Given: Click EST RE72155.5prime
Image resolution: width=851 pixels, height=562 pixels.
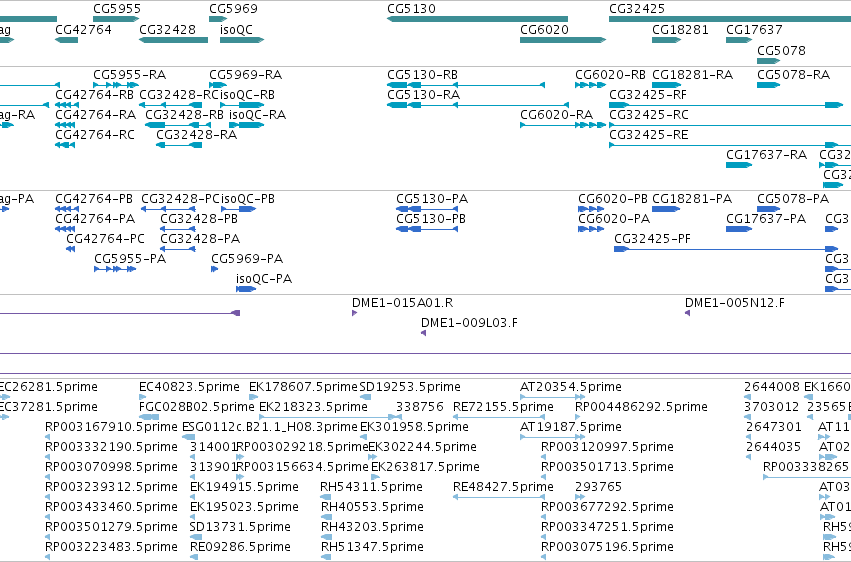Looking at the screenshot, I should pyautogui.click(x=503, y=407).
